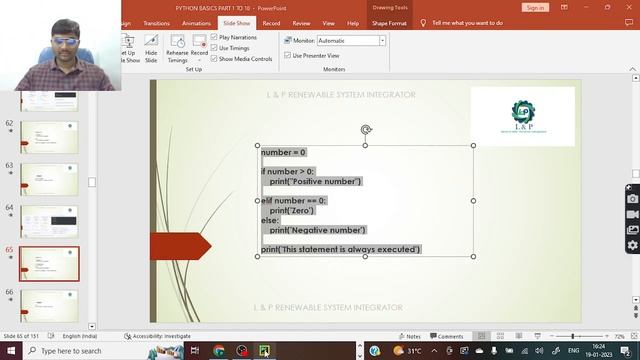
Task: Click the volume icon in the system tray
Action: pyautogui.click(x=539, y=351)
